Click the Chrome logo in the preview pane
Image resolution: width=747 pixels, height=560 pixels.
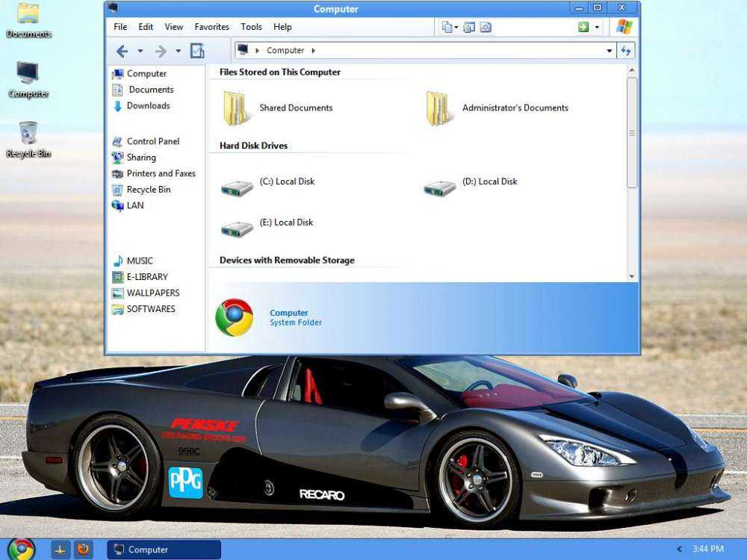click(x=234, y=317)
